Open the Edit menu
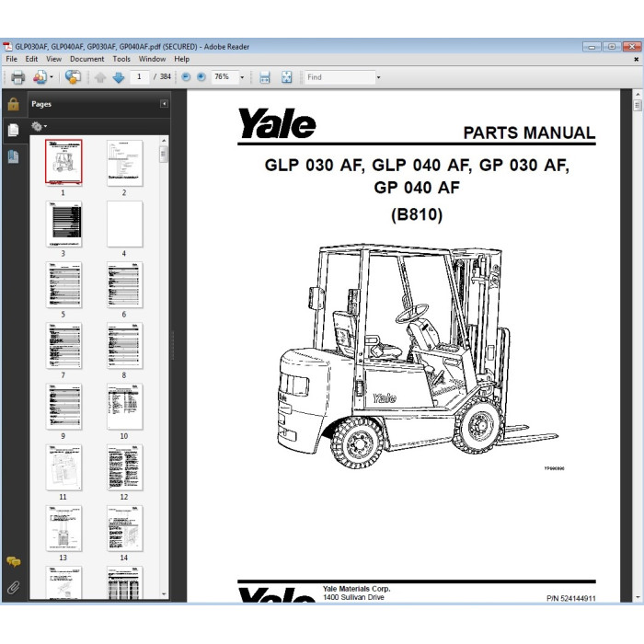This screenshot has height=644, width=644. 31,59
